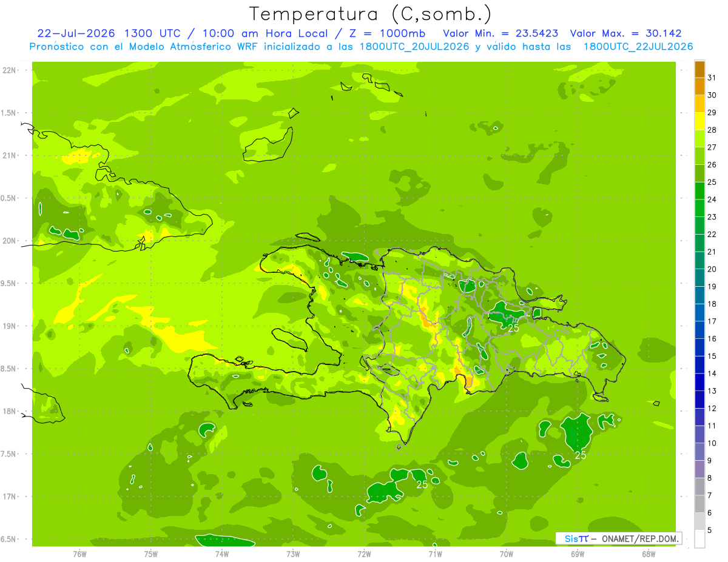Click the legend scale value "18"
This screenshot has height=562, width=728.
712,304
